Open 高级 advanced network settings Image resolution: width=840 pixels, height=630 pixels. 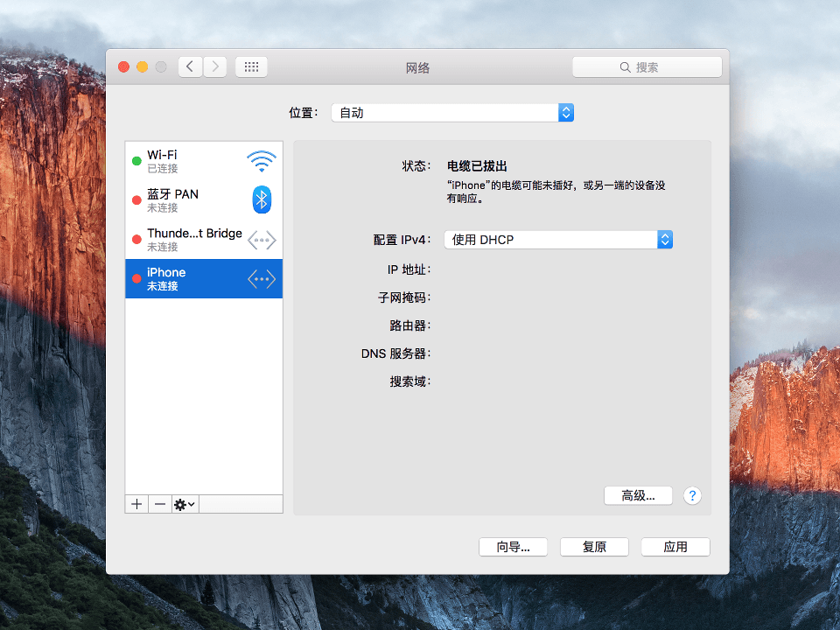pos(638,495)
